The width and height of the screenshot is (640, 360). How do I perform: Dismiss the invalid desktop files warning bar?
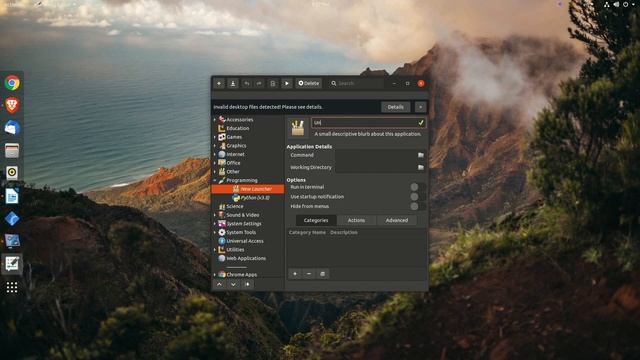(420, 107)
